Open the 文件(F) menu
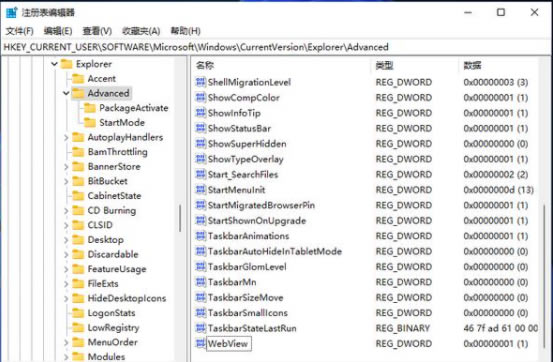This screenshot has width=553, height=362. pyautogui.click(x=20, y=31)
